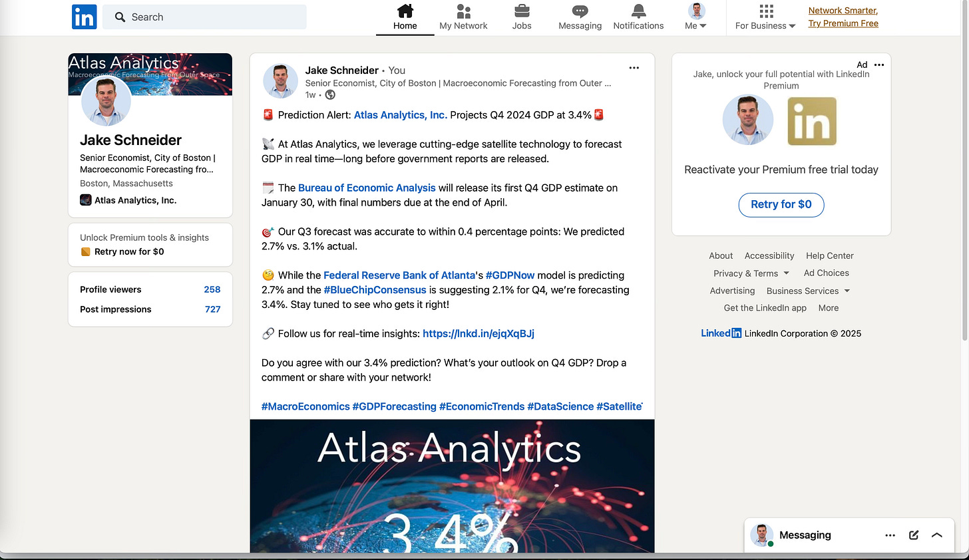Open the About footer link

(x=721, y=256)
